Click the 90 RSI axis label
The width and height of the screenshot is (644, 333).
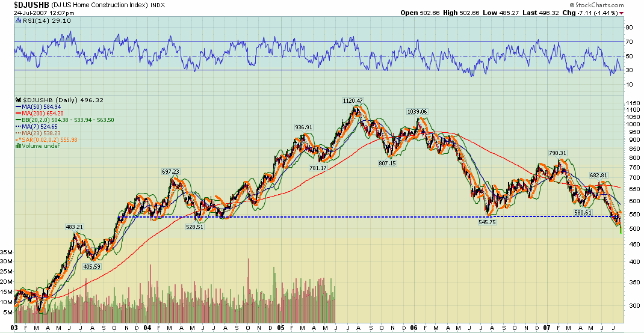click(628, 28)
